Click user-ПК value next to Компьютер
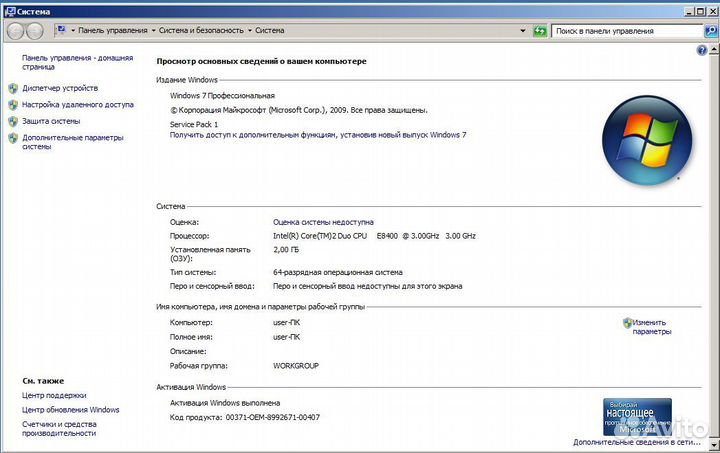 (x=286, y=323)
